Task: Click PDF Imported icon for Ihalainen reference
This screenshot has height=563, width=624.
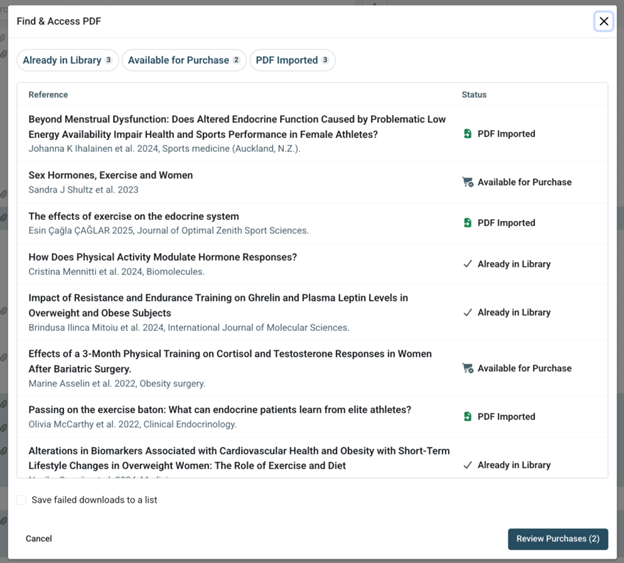Action: 468,134
